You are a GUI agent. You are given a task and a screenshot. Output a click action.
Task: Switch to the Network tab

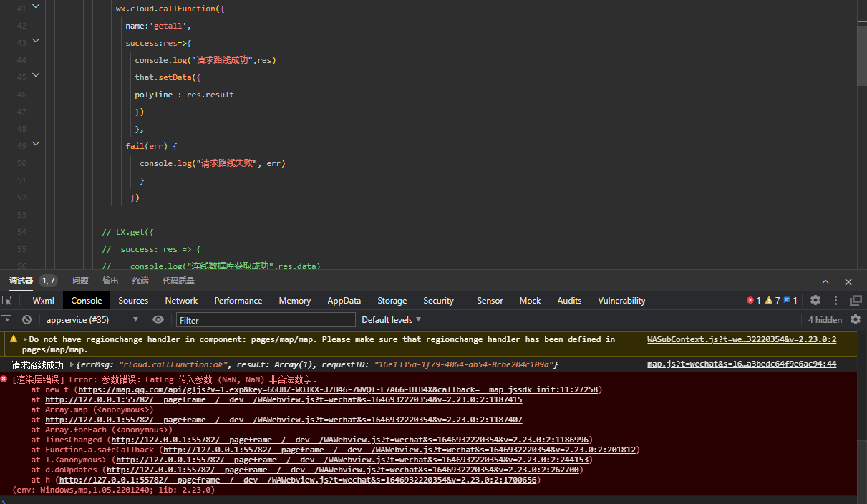tap(181, 301)
